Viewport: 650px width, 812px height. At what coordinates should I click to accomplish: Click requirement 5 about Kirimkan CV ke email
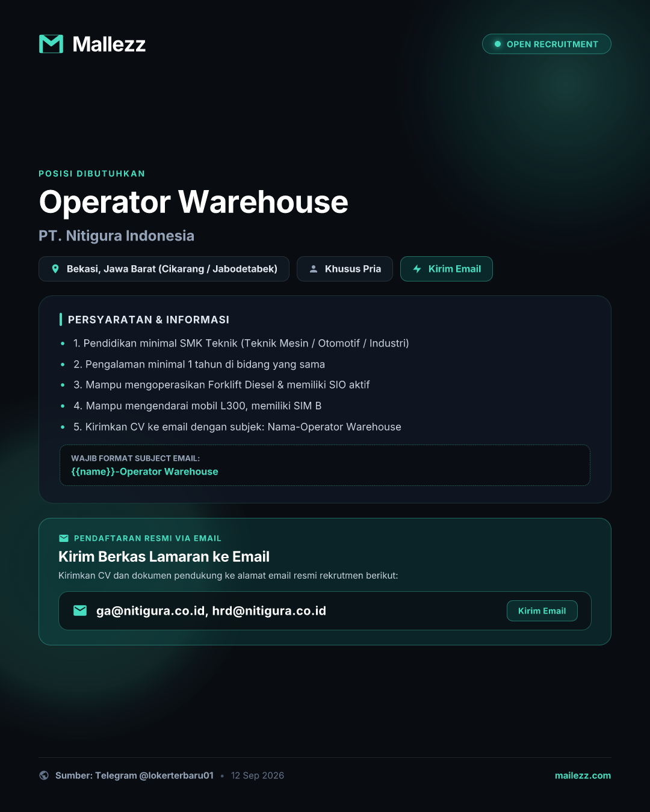tap(237, 427)
